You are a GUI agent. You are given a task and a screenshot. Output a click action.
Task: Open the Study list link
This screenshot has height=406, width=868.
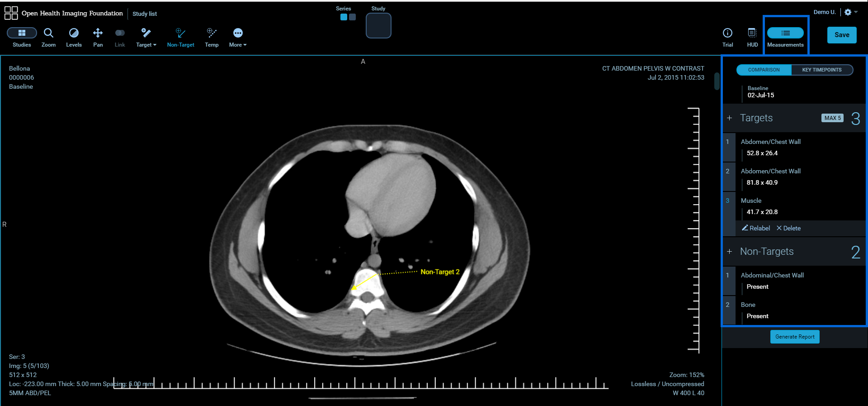tap(145, 14)
